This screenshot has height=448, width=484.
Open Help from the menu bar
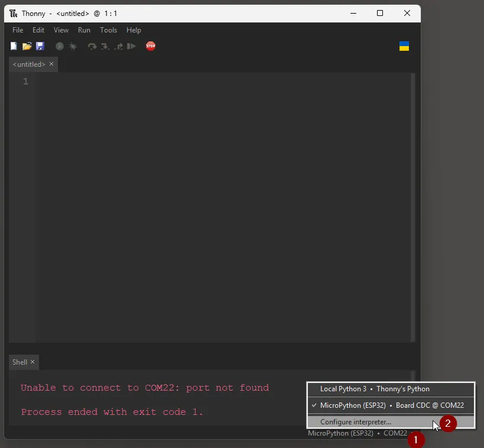134,30
